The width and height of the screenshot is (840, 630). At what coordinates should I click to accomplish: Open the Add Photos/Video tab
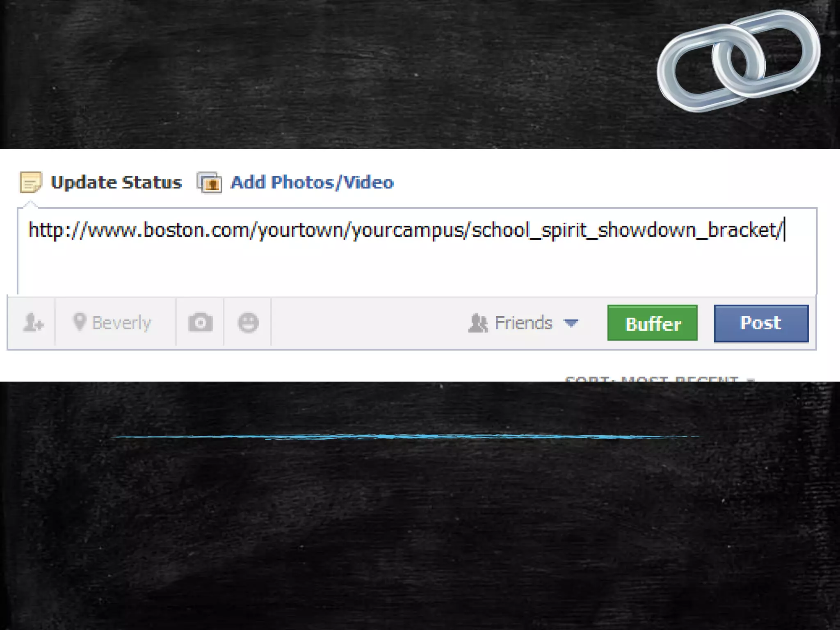pos(312,183)
